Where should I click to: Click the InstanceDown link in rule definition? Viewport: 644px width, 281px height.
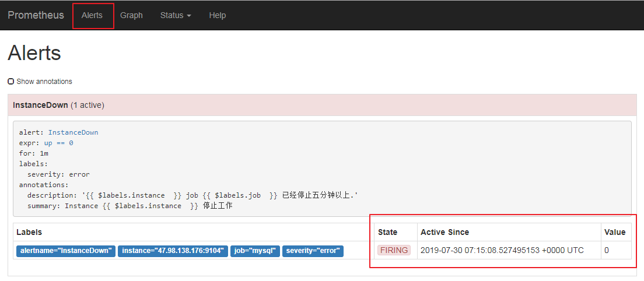point(73,132)
